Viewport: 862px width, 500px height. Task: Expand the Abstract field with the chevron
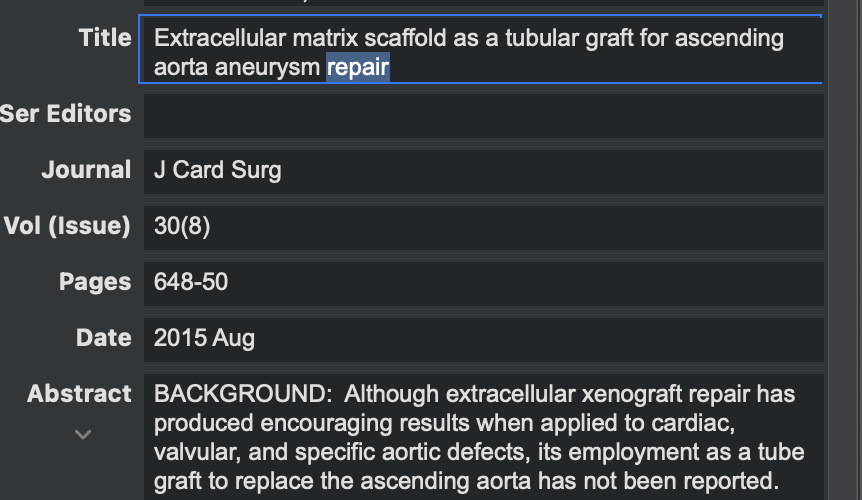coord(83,435)
